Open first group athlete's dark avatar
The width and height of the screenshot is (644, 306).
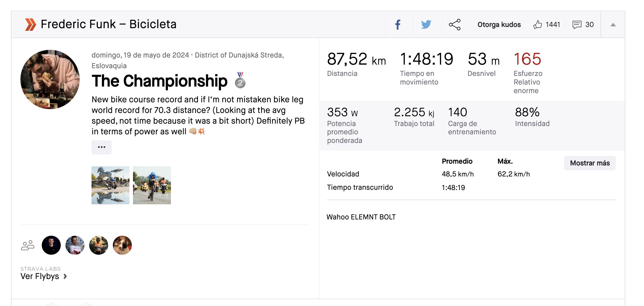[51, 245]
